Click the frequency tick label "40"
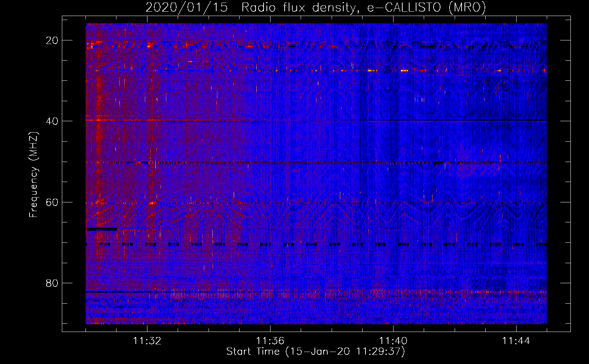Screen dimensions: 589x364 point(52,121)
